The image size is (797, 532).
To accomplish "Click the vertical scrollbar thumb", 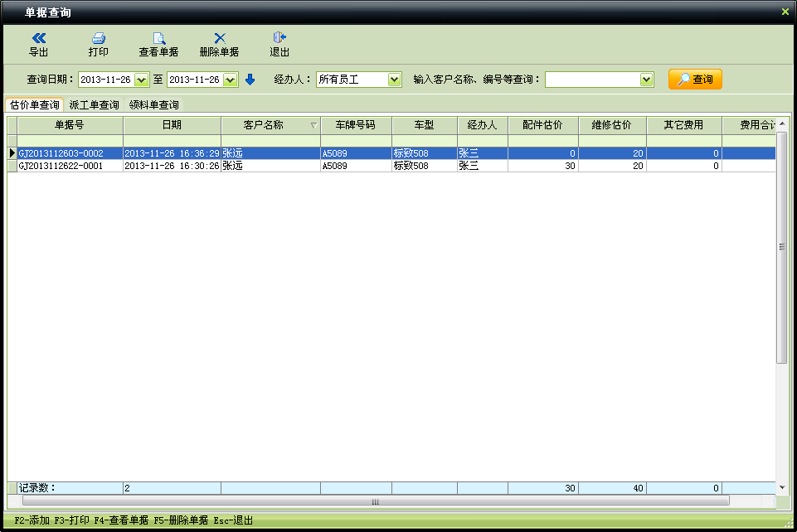I will click(782, 247).
